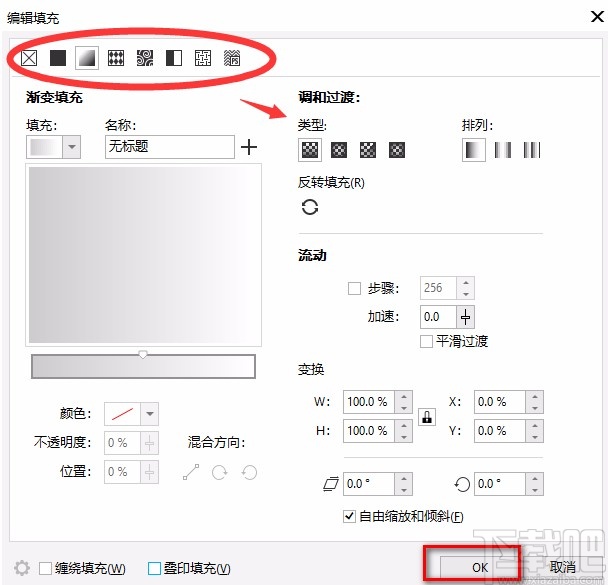Select the Vector pattern fill icon

click(x=116, y=58)
